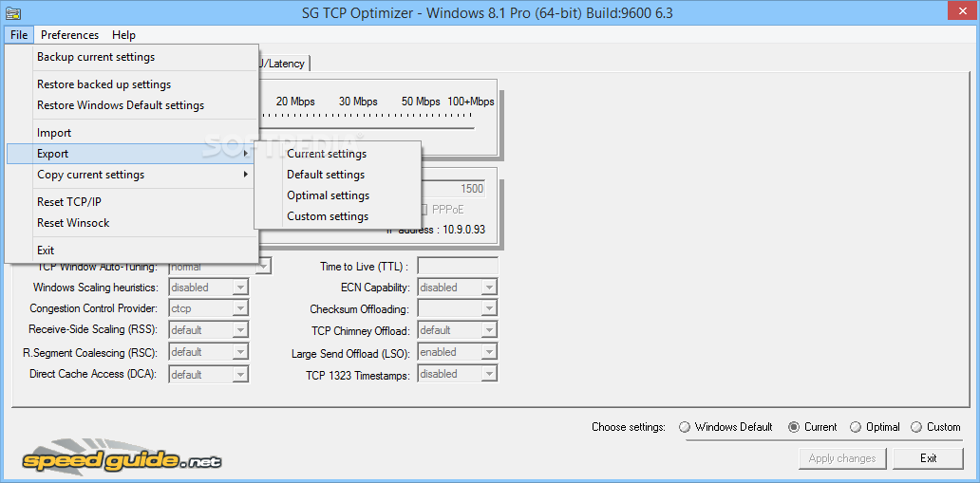
Task: Choose Reset TCP/IP
Action: 132,202
